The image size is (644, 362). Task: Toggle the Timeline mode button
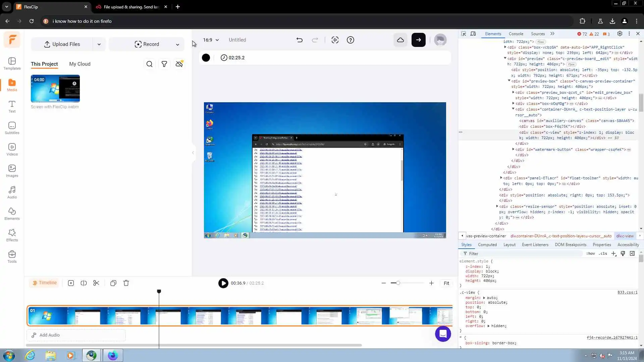pos(45,283)
